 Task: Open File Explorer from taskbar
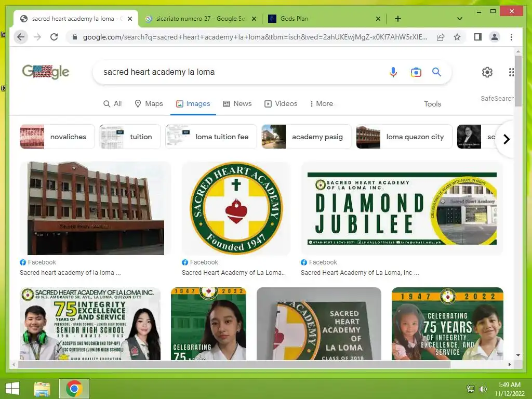(x=42, y=389)
